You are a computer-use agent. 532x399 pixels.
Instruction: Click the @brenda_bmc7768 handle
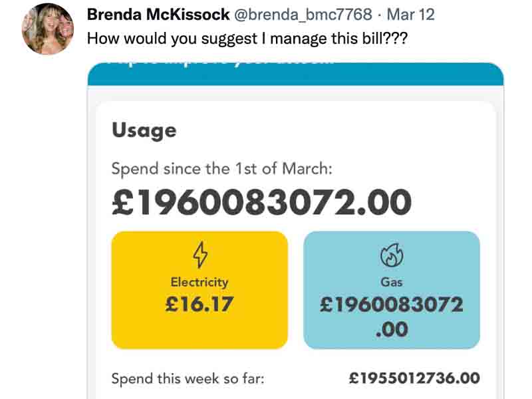coord(303,15)
